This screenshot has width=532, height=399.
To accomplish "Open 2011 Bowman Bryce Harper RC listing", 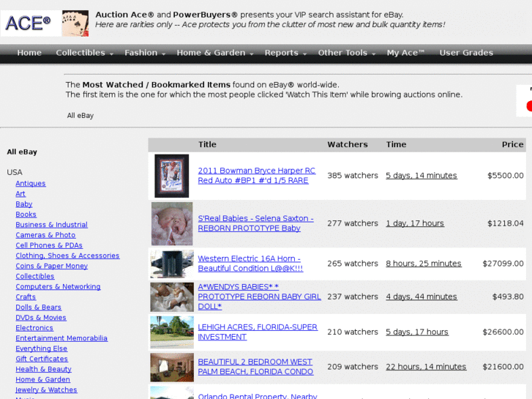I will click(257, 176).
